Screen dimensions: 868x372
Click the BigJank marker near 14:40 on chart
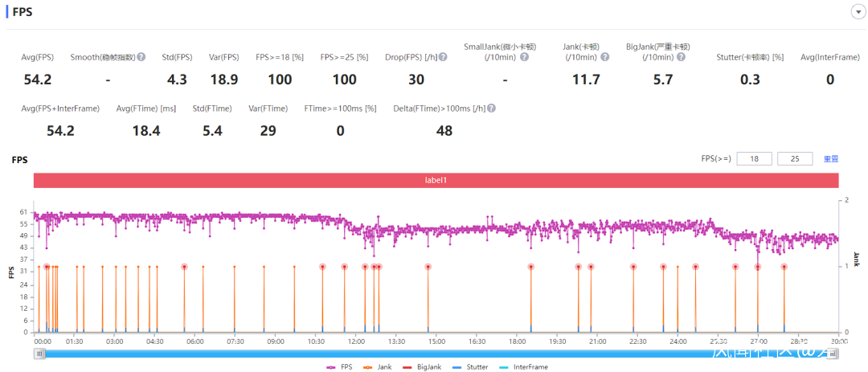click(428, 267)
